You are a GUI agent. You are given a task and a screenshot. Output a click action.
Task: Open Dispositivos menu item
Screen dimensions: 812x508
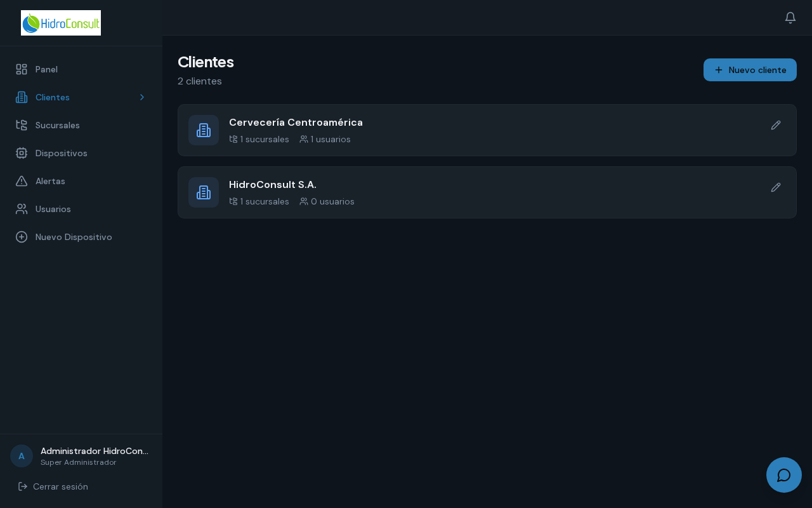[81, 153]
